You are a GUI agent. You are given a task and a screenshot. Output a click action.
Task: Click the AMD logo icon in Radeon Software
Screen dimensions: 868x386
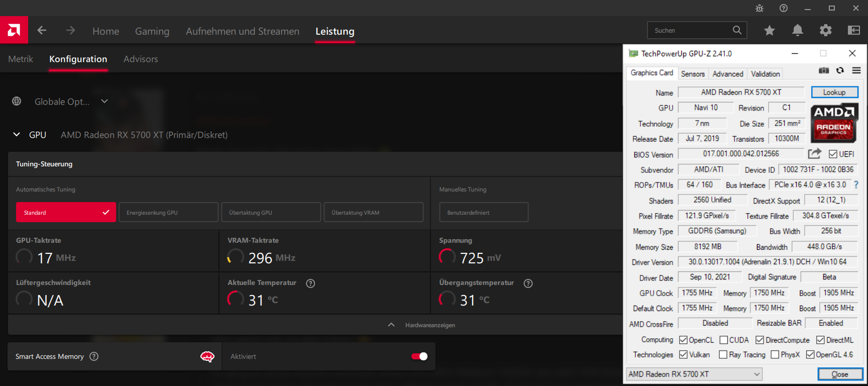(14, 30)
